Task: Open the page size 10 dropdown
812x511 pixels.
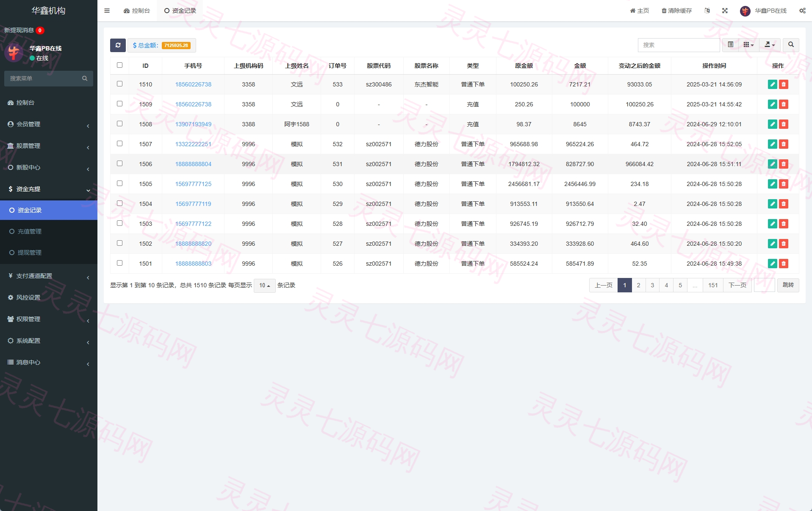Action: click(x=265, y=286)
